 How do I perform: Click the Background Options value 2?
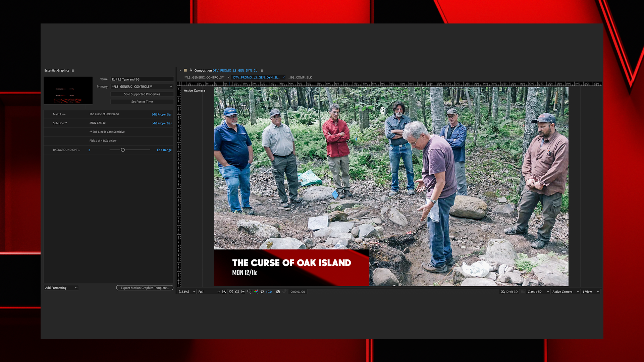(x=89, y=150)
